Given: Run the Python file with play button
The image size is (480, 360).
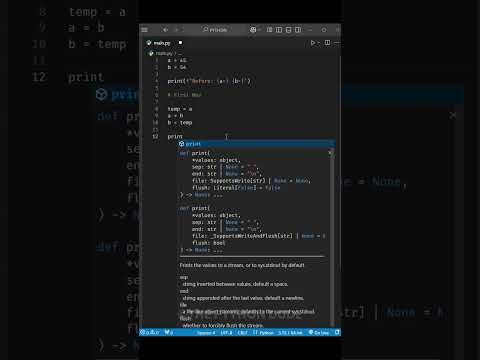Looking at the screenshot, I should click(313, 43).
